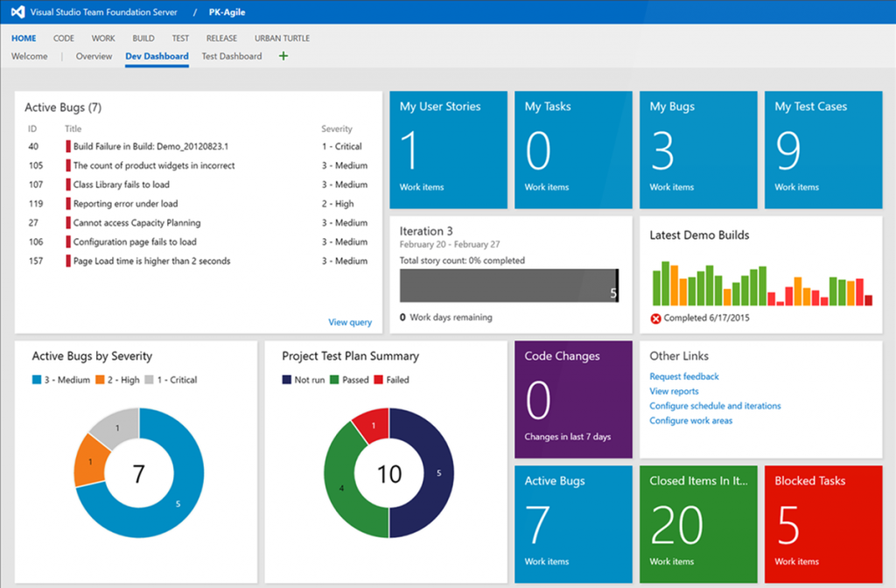
Task: Click the Iteration 3 story count progress bar
Action: pyautogui.click(x=508, y=283)
